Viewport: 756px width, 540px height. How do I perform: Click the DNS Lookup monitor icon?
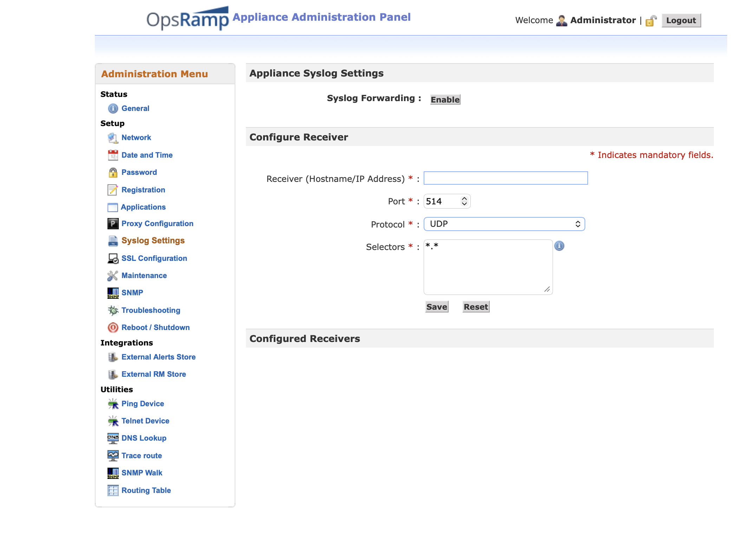[x=113, y=438]
